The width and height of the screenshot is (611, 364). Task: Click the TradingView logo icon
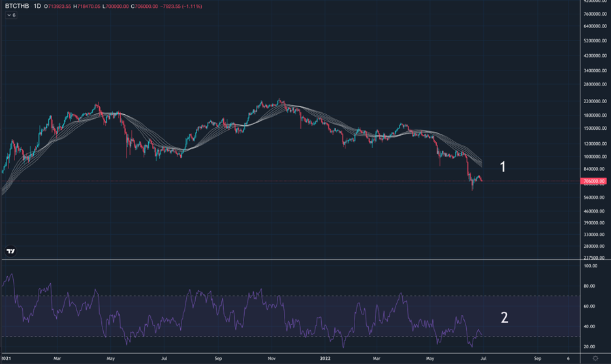(10, 251)
